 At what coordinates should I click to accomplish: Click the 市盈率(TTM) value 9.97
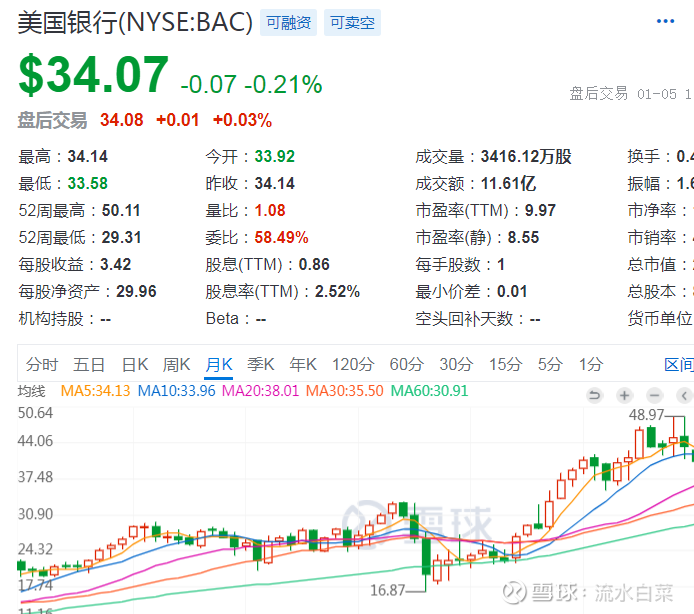(540, 210)
